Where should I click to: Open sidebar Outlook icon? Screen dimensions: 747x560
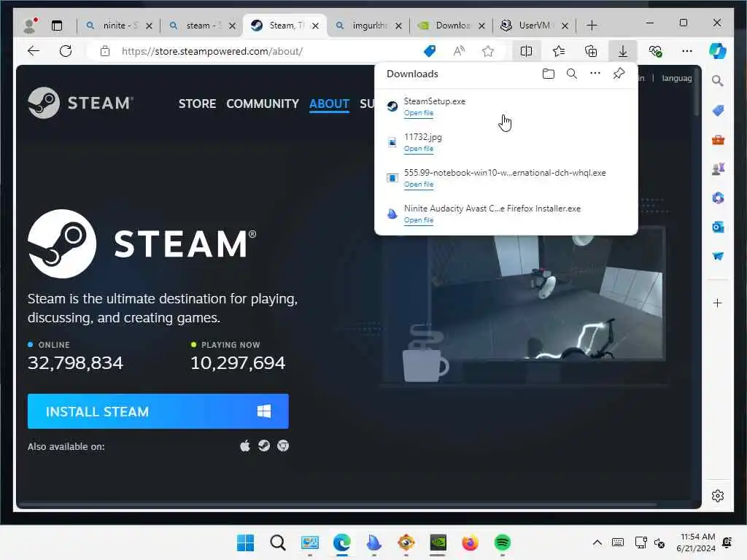pos(718,227)
